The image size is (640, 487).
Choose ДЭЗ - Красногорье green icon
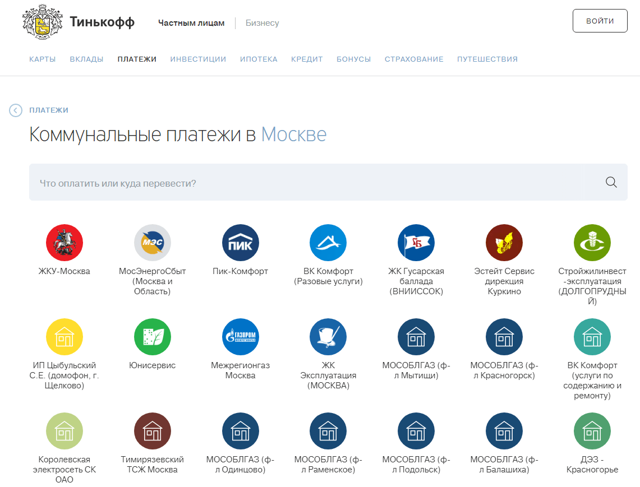click(592, 431)
